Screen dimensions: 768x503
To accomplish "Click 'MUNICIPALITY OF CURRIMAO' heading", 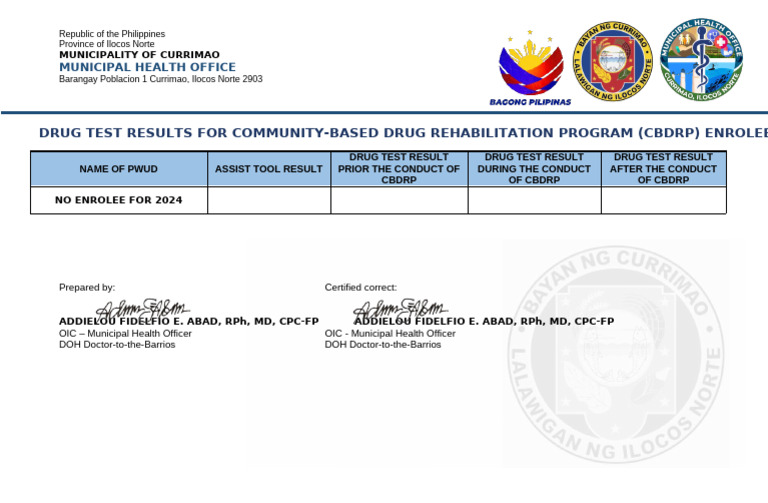I will click(139, 54).
